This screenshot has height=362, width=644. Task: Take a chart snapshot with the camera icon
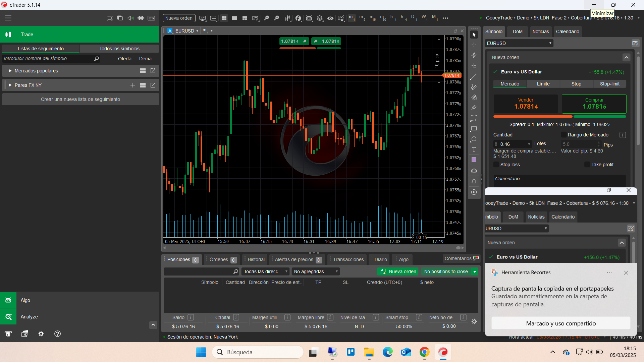tap(474, 171)
